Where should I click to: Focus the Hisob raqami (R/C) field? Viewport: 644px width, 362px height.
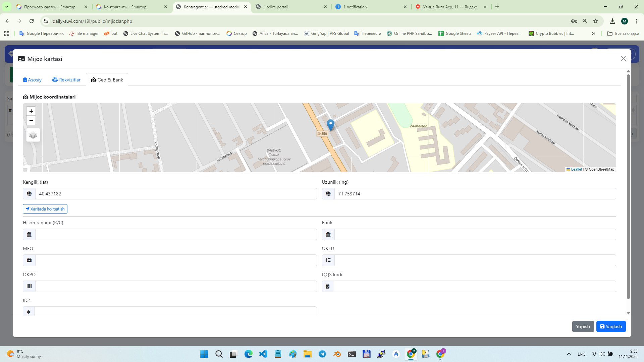(x=176, y=234)
